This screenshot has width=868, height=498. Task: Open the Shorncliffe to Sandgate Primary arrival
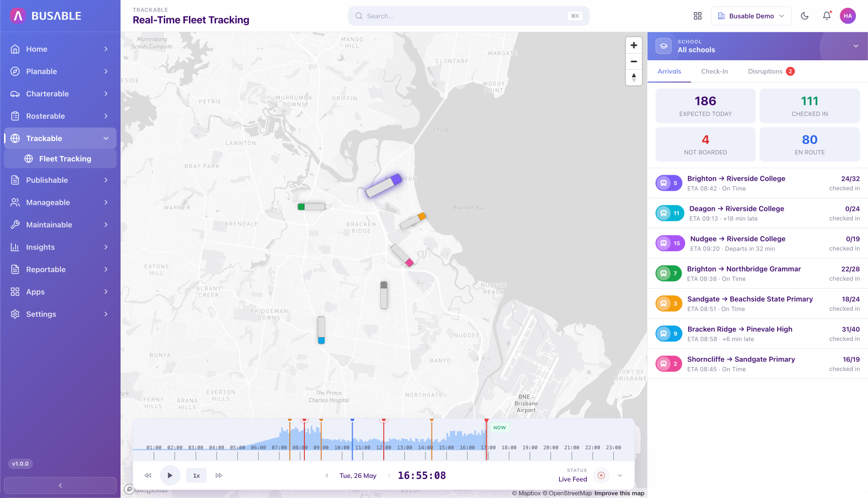coord(757,364)
